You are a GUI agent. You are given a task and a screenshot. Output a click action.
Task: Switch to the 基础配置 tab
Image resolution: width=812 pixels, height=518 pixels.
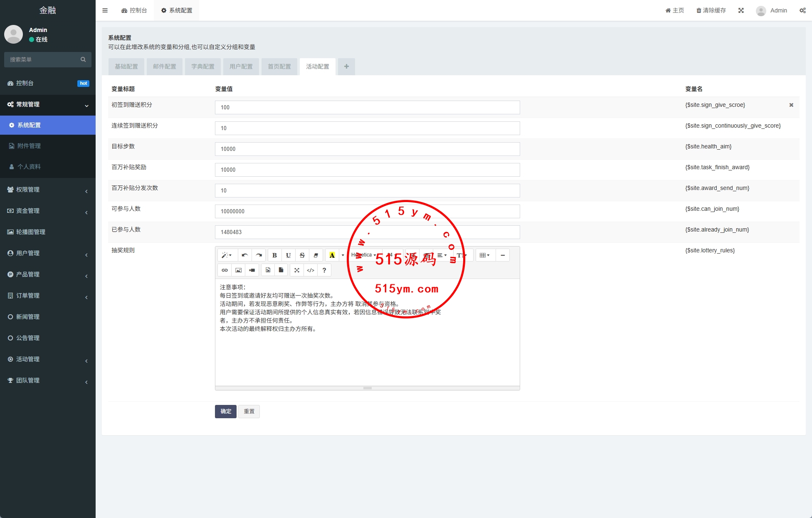[x=126, y=67]
